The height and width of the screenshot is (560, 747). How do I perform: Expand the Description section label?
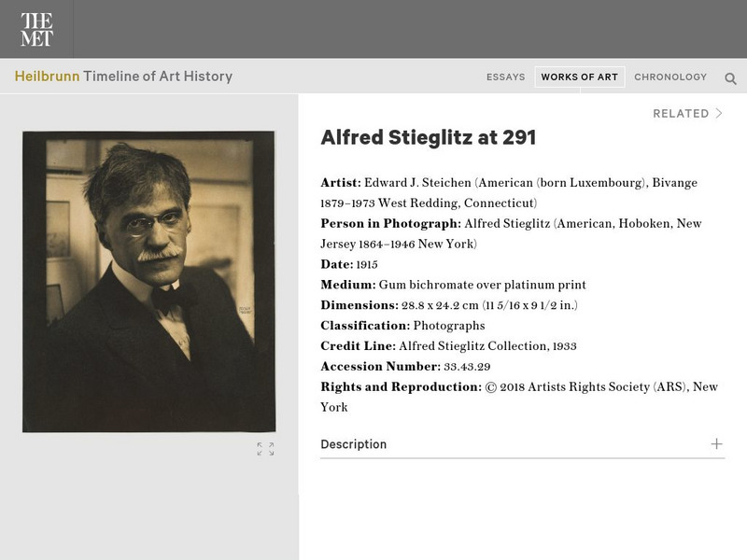click(x=354, y=444)
